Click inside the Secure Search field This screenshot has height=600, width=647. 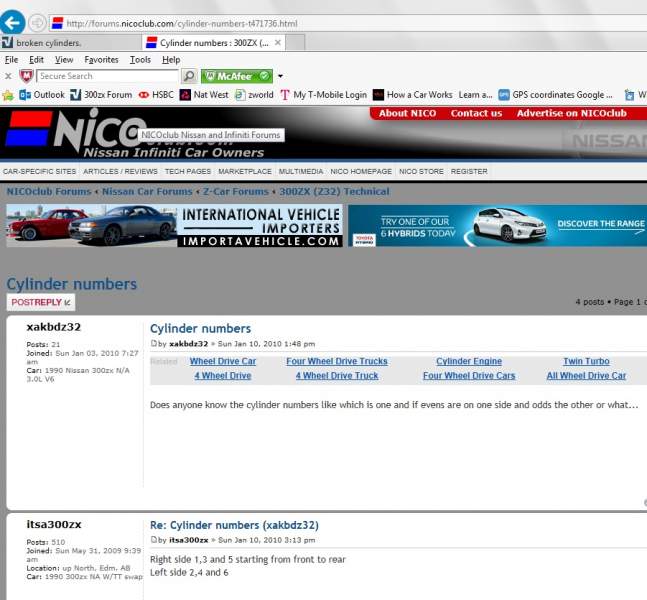(106, 76)
